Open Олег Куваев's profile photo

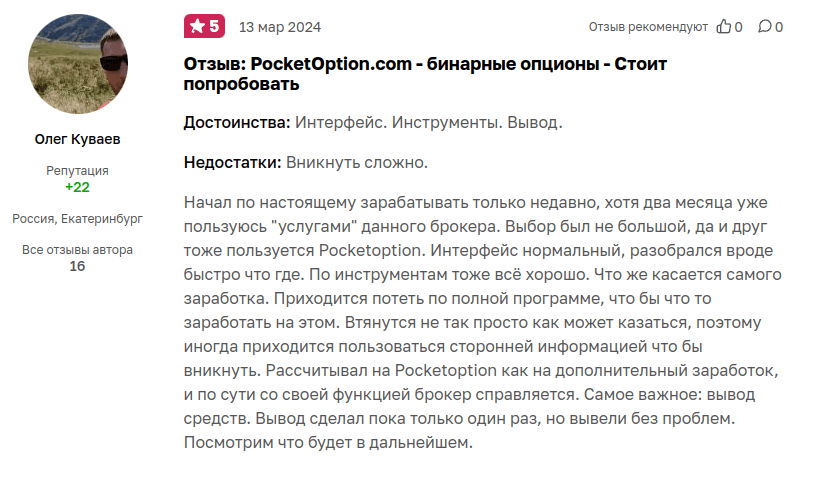click(77, 65)
